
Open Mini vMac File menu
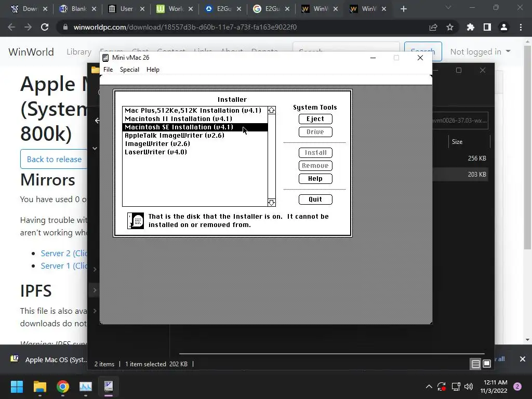click(108, 70)
